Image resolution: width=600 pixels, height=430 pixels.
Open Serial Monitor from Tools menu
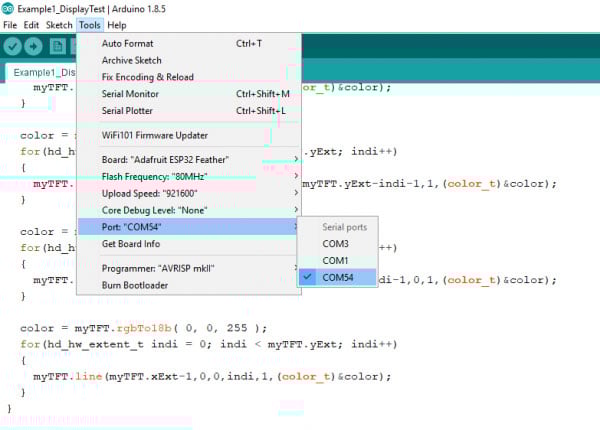[133, 94]
